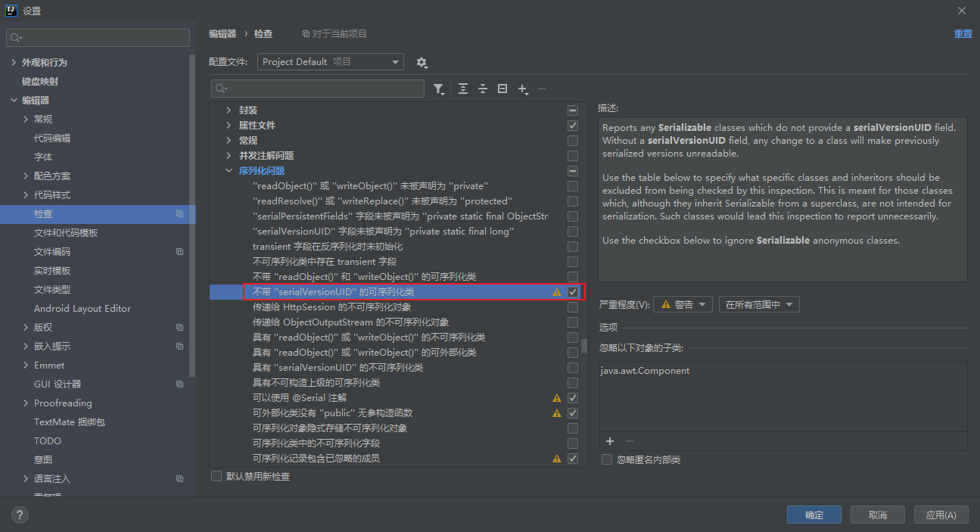This screenshot has width=980, height=532.
Task: Click the reset inspections icon next to plus
Action: pyautogui.click(x=502, y=89)
